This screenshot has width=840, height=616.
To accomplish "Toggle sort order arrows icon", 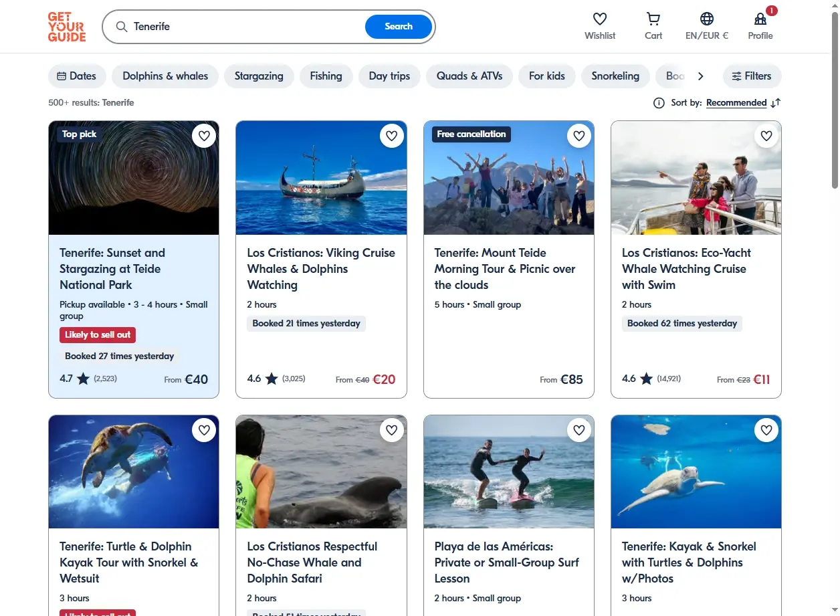I will (776, 103).
